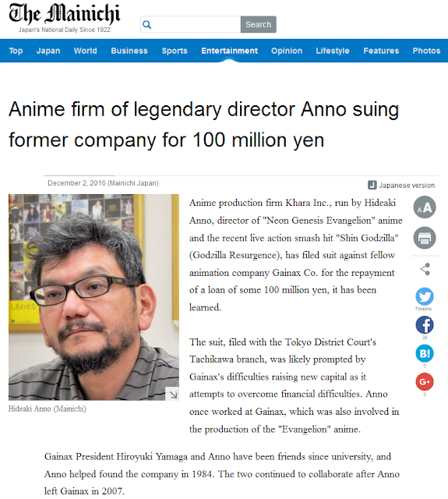Viewport: 448px width, 499px height.
Task: Enlarge photo using corner arrow icon
Action: 173,395
